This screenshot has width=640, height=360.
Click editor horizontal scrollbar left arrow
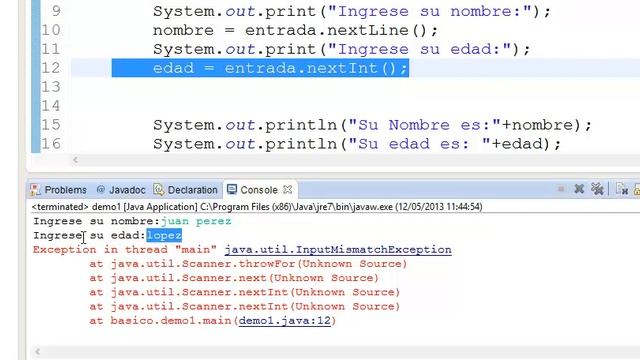pyautogui.click(x=75, y=160)
